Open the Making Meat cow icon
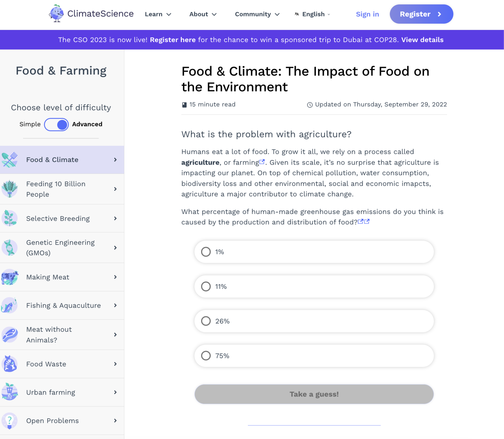This screenshot has width=504, height=439. click(10, 277)
